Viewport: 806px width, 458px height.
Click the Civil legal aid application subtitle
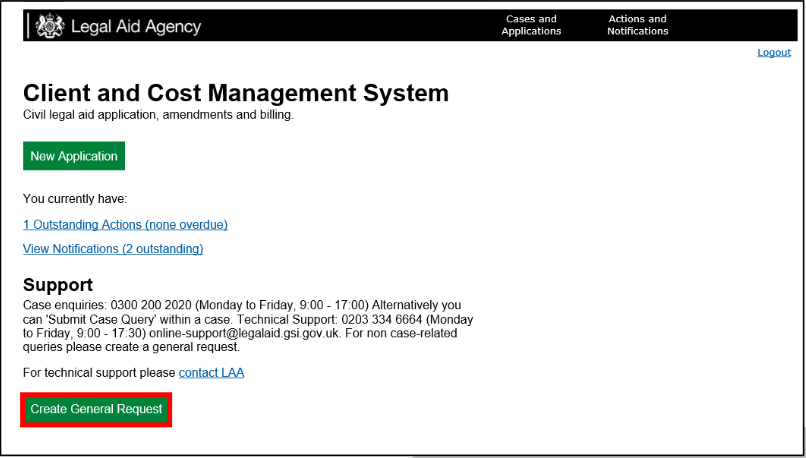pos(158,115)
